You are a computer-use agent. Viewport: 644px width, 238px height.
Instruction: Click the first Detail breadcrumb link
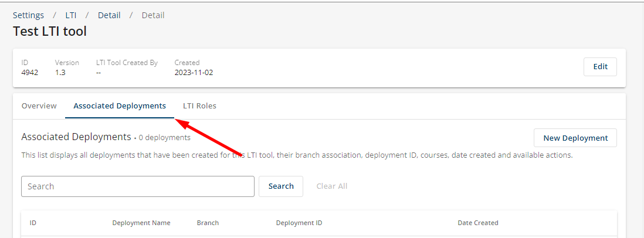tap(109, 15)
